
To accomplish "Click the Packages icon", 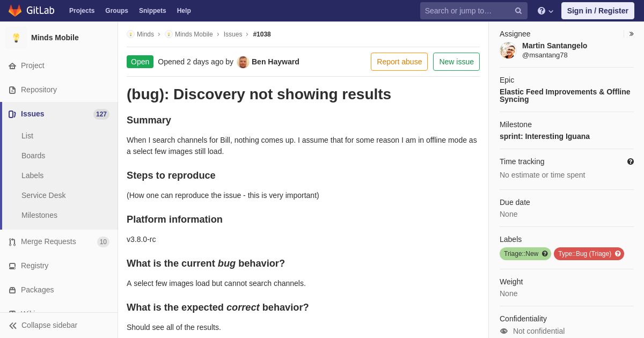I will pyautogui.click(x=12, y=290).
